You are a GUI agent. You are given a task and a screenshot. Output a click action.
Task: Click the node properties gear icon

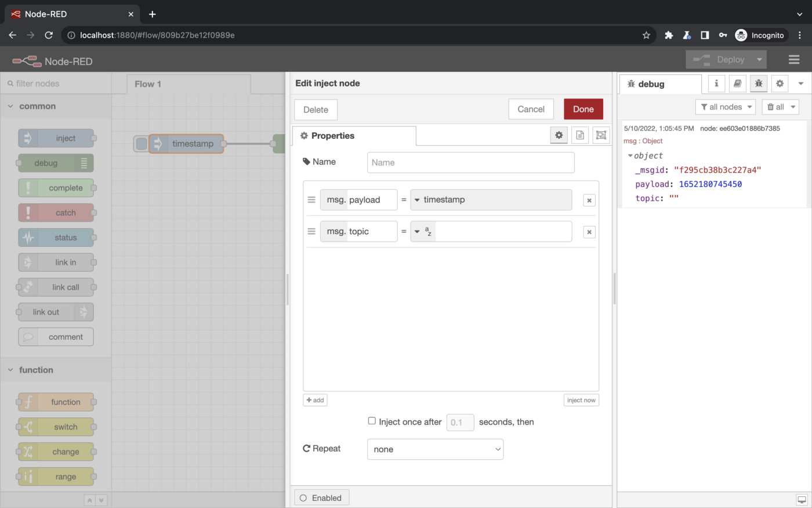tap(559, 135)
